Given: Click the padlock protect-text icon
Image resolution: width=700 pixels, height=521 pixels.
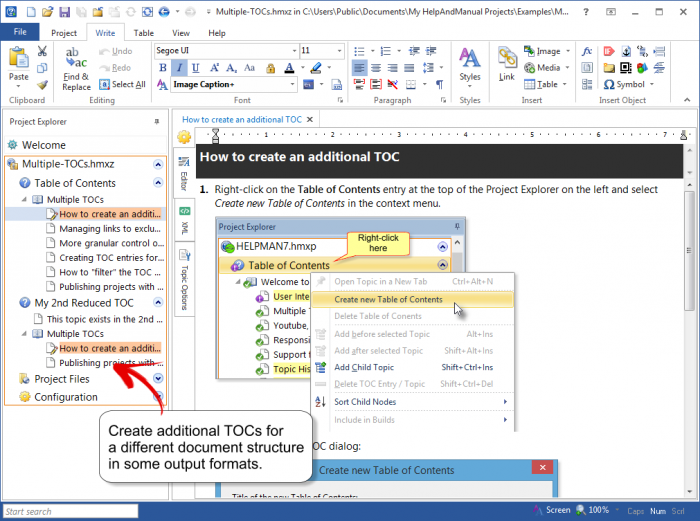Looking at the screenshot, I should coord(271,68).
